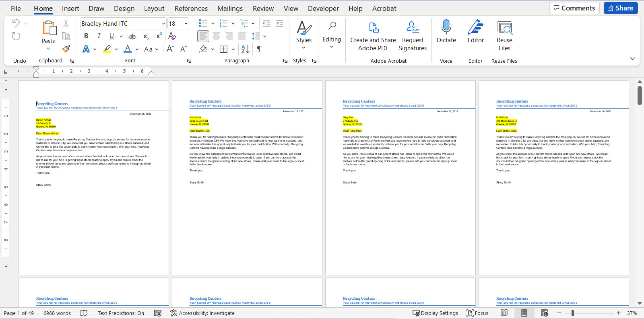This screenshot has height=319, width=644.
Task: Click the 37% zoom level
Action: point(632,313)
